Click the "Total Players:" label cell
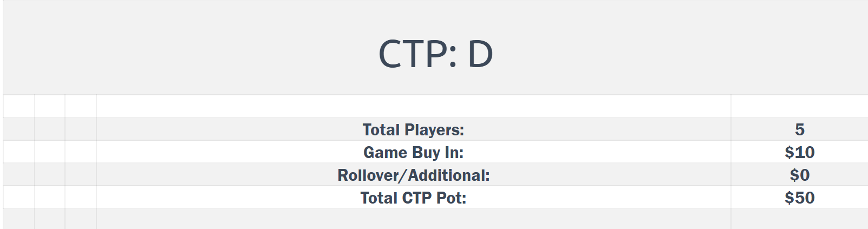The height and width of the screenshot is (229, 868). point(413,129)
